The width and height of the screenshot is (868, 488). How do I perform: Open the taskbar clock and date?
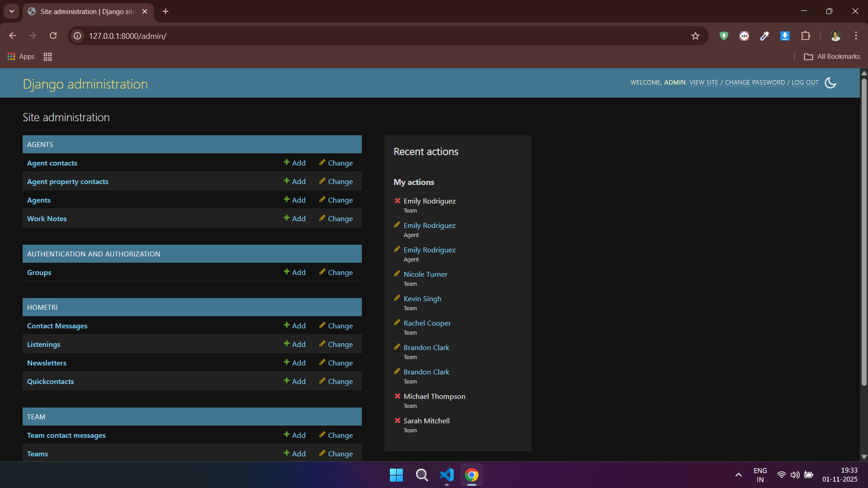tap(840, 475)
